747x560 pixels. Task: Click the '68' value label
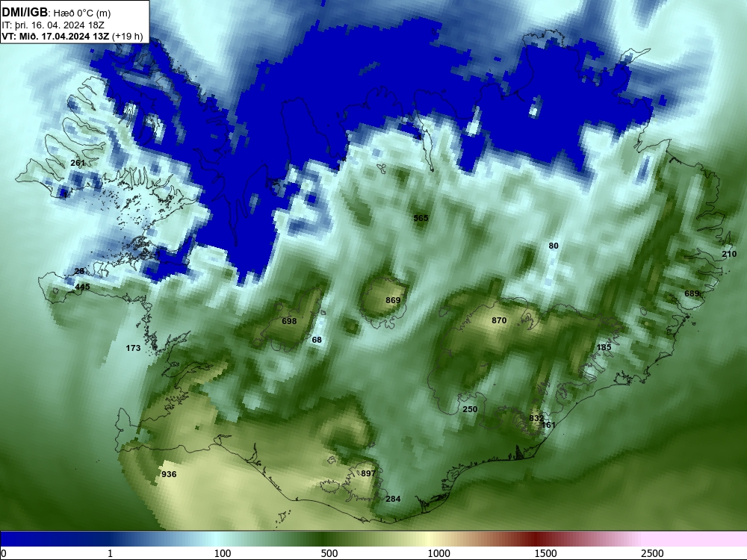[x=316, y=340]
